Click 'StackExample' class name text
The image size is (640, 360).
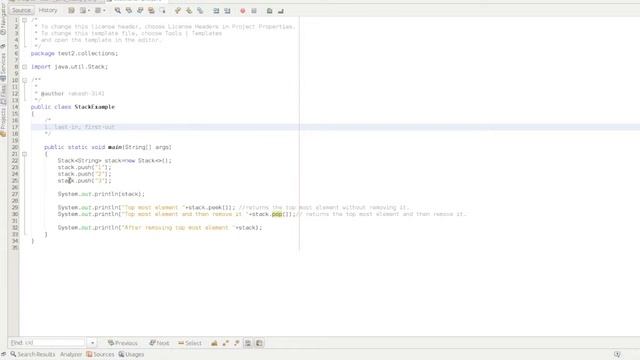coord(94,107)
